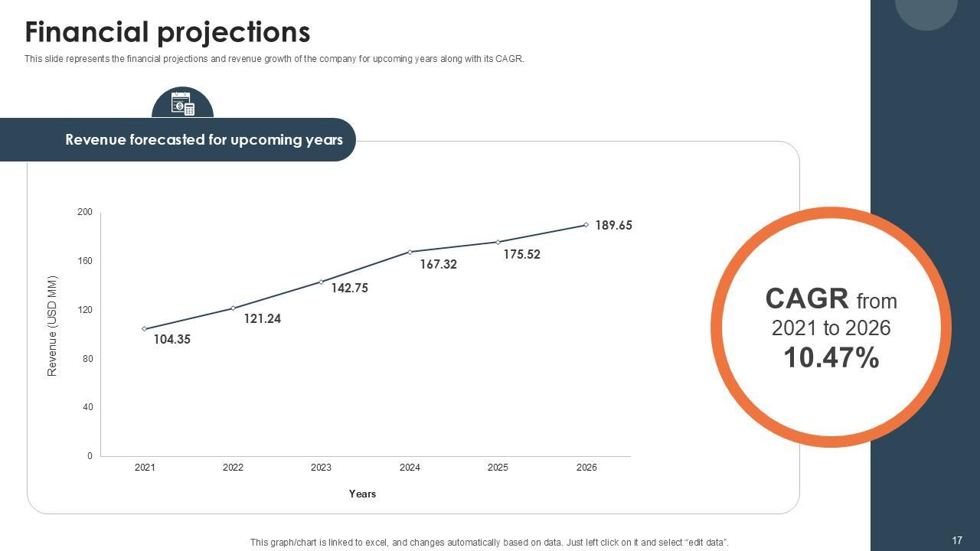Screen dimensions: 980x551
Task: Select the footer note about editing data
Action: [489, 543]
